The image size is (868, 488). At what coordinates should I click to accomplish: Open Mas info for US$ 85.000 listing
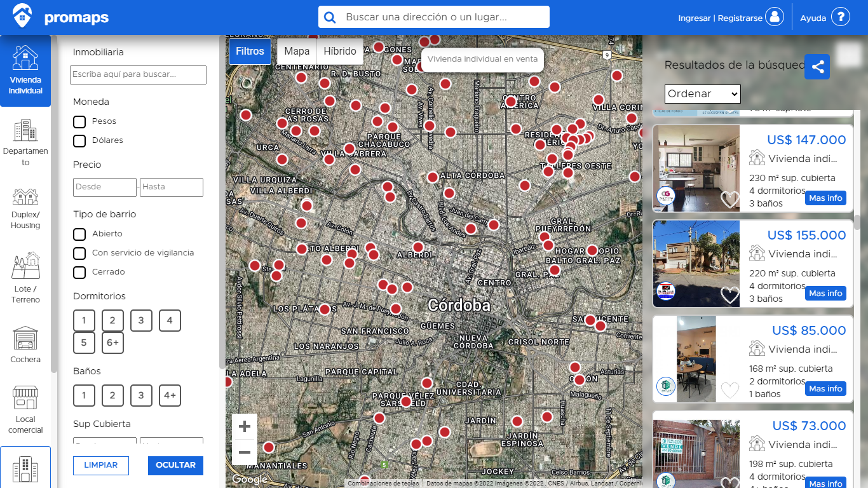(x=826, y=389)
